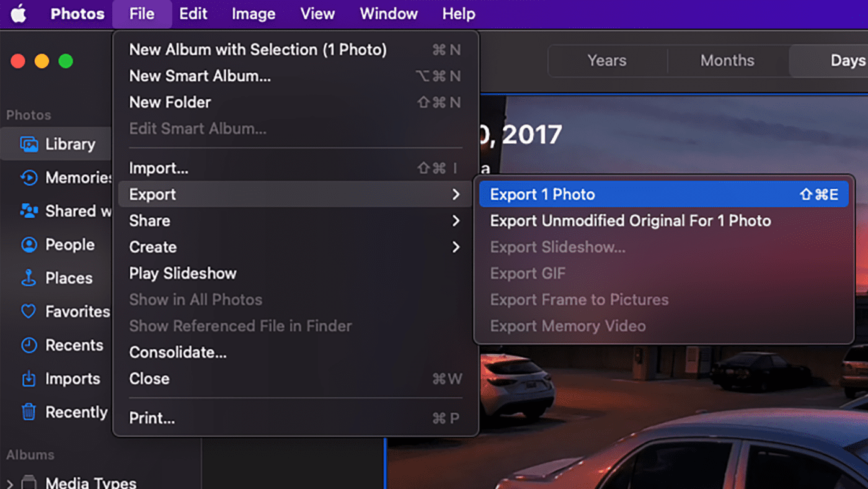Open Favorites using the heart icon
868x489 pixels.
tap(29, 312)
